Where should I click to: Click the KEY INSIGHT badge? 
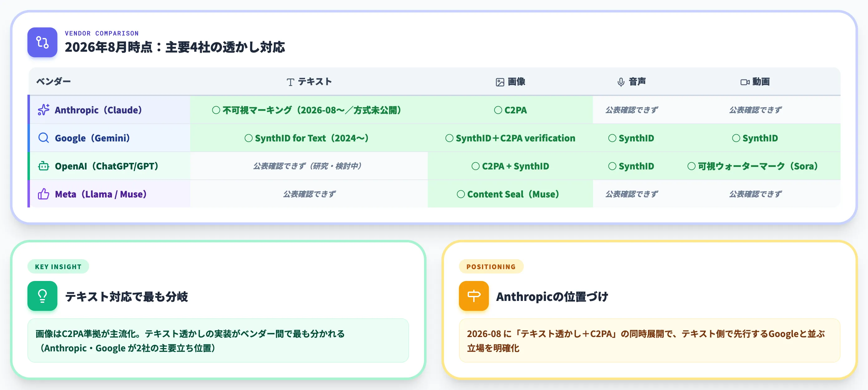58,266
